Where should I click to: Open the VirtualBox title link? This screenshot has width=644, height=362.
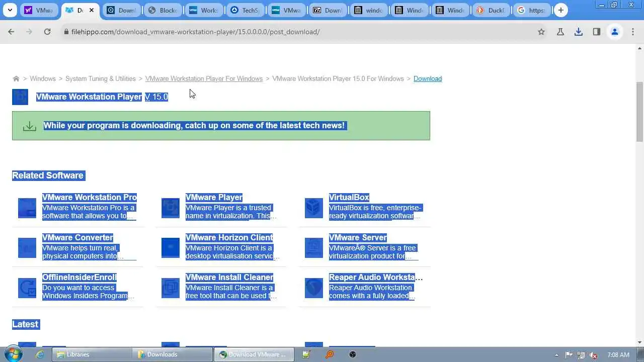tap(349, 197)
